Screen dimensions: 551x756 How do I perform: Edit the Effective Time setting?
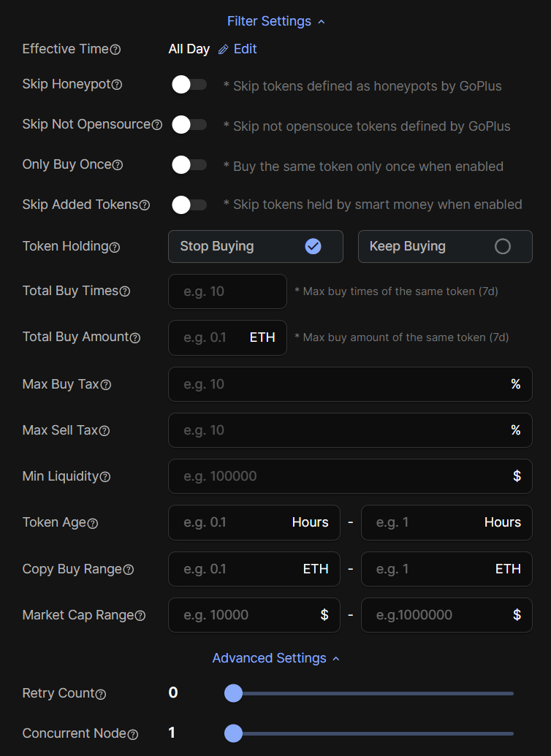[237, 49]
